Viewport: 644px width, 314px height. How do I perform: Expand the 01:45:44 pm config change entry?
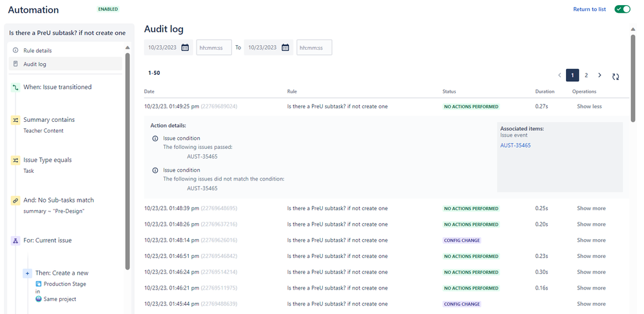coord(591,304)
